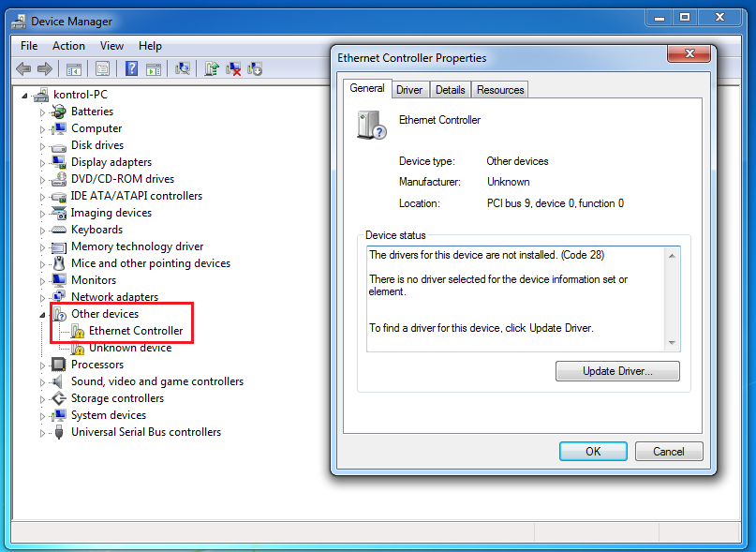Click the Manufacturer 'Unknown' value

[508, 182]
